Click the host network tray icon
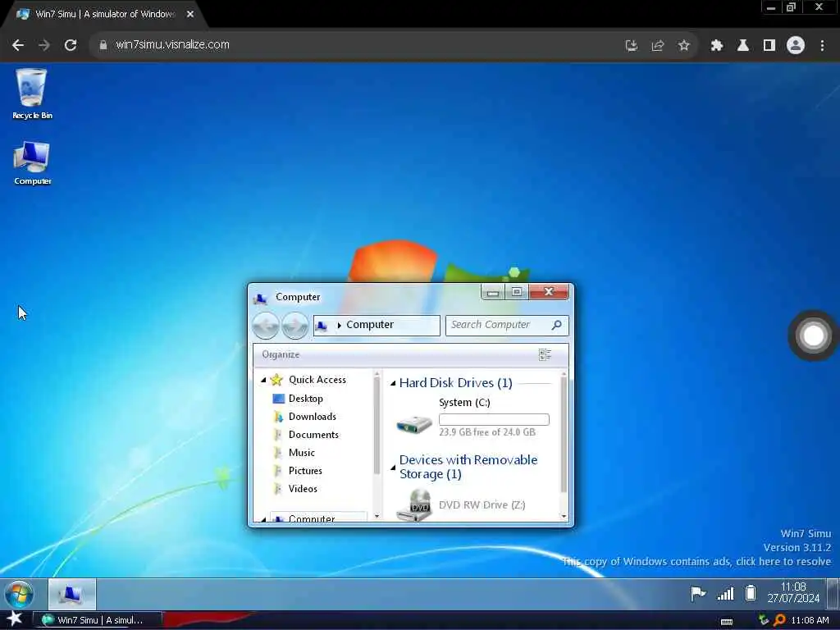The image size is (840, 630). tap(763, 620)
